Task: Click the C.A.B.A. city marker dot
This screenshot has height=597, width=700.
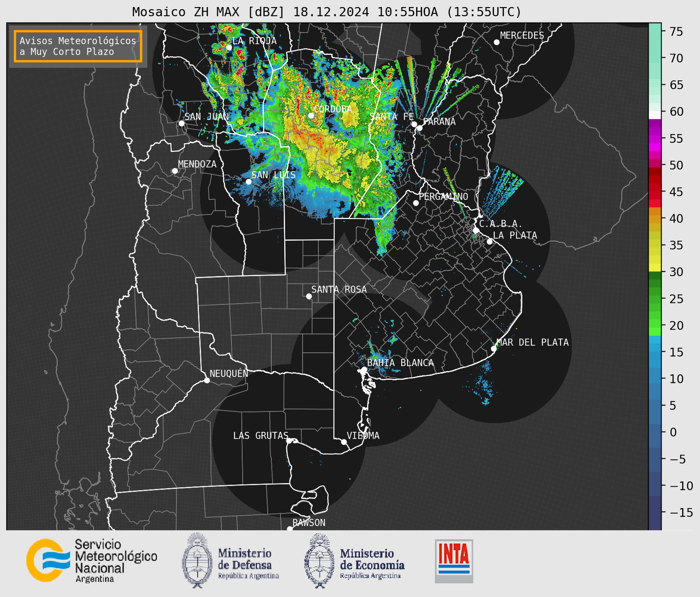Action: pyautogui.click(x=476, y=230)
